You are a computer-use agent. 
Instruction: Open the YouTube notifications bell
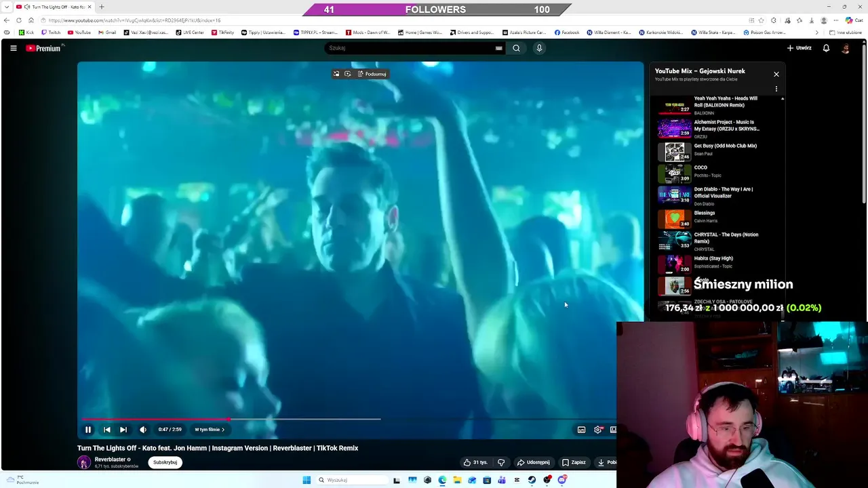[826, 48]
